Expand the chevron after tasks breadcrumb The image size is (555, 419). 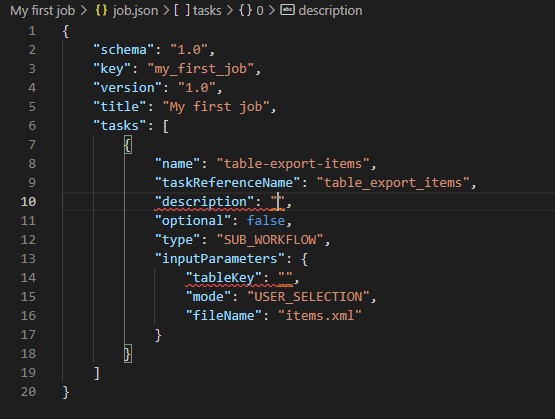tap(230, 11)
